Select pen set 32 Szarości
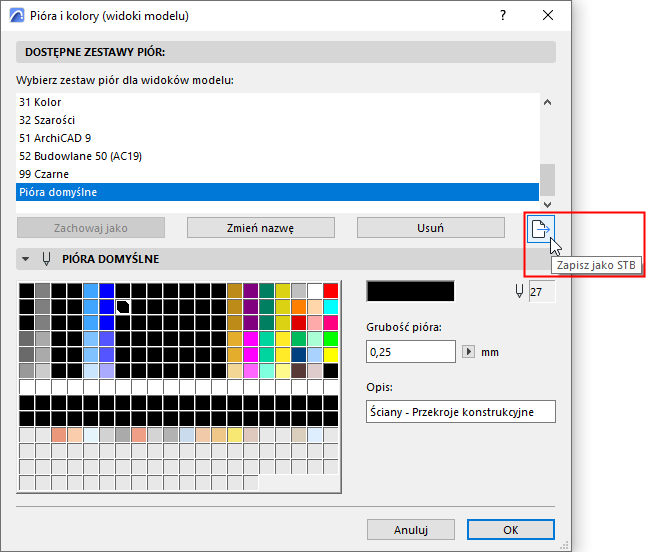Viewport: 646px width, 552px height. pos(278,120)
